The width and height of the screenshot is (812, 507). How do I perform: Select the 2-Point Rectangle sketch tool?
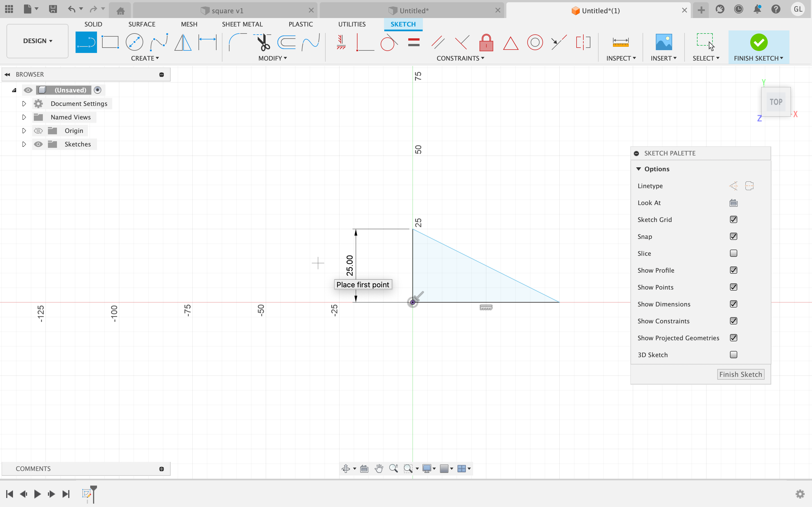(110, 42)
